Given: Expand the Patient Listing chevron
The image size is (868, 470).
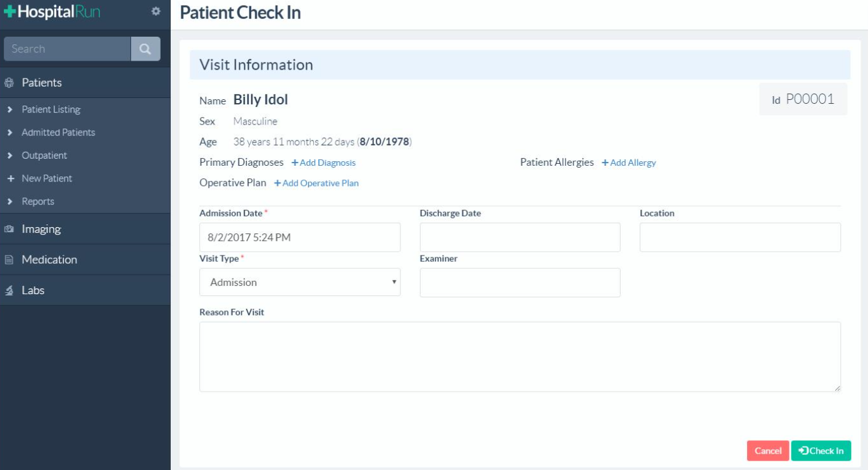Looking at the screenshot, I should click(x=10, y=110).
